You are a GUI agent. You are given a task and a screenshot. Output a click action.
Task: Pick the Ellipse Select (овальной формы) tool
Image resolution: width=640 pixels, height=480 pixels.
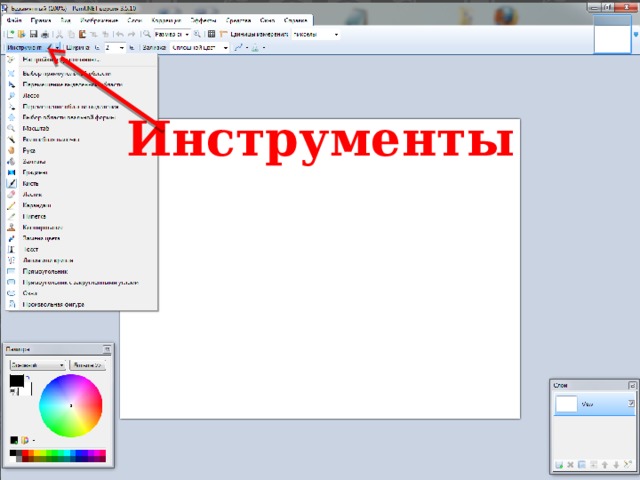(82, 118)
